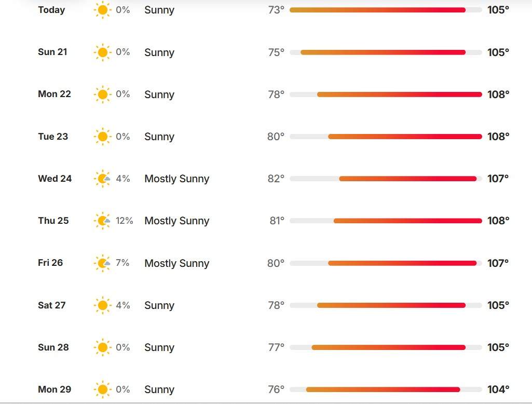
Task: Click the sunny icon for Today
Action: (102, 10)
